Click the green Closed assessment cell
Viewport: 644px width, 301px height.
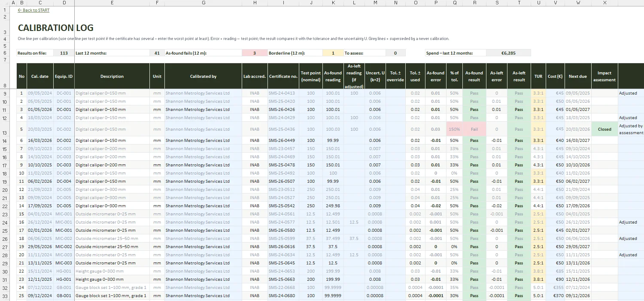point(605,129)
